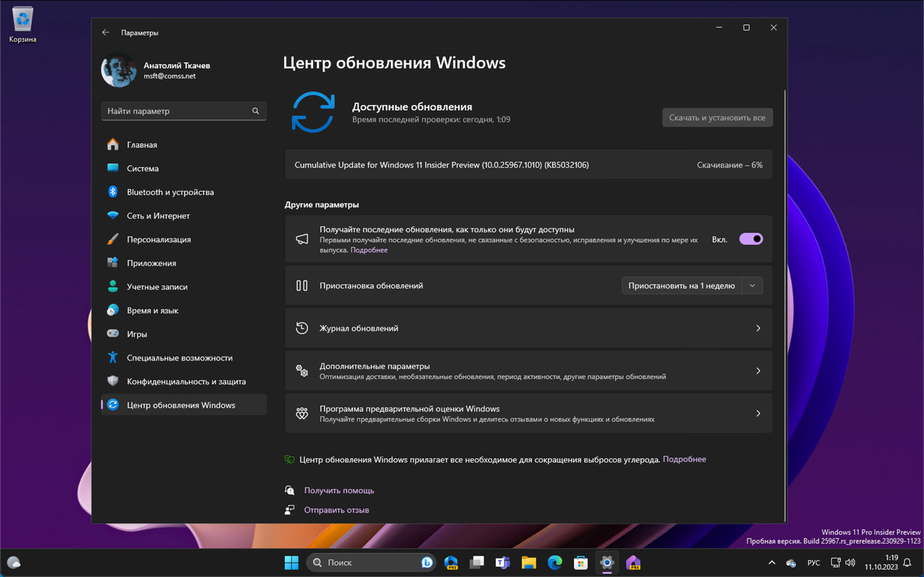The width and height of the screenshot is (924, 577).
Task: Click the send feedback icon
Action: (x=290, y=510)
